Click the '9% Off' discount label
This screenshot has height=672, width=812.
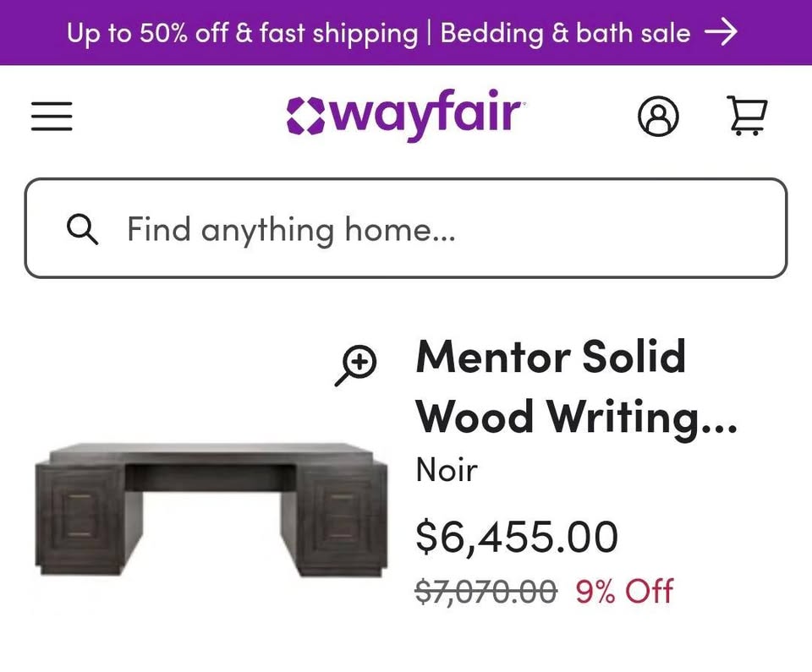pos(624,591)
